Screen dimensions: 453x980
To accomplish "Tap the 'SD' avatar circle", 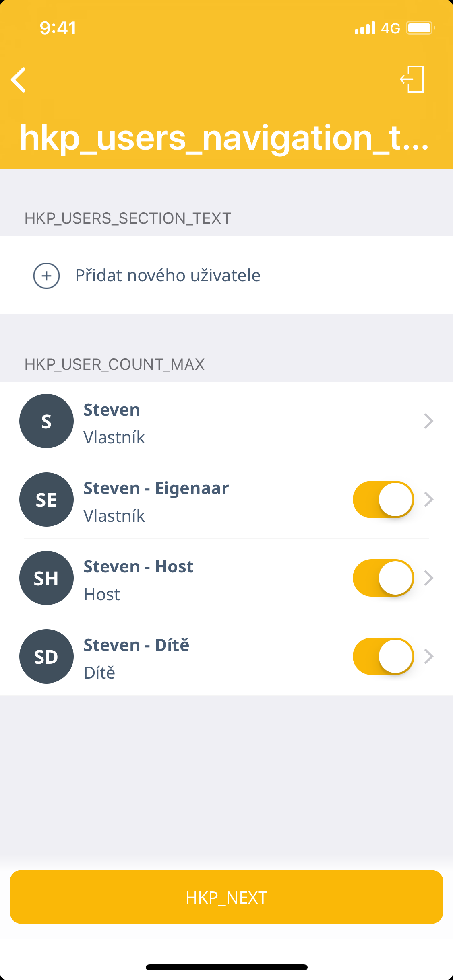I will pyautogui.click(x=46, y=656).
